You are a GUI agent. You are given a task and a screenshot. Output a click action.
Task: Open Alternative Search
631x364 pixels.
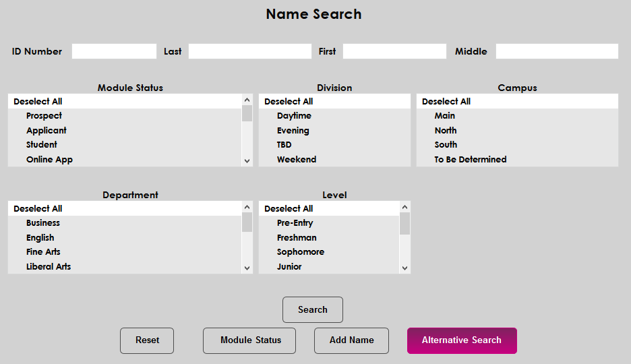(462, 340)
